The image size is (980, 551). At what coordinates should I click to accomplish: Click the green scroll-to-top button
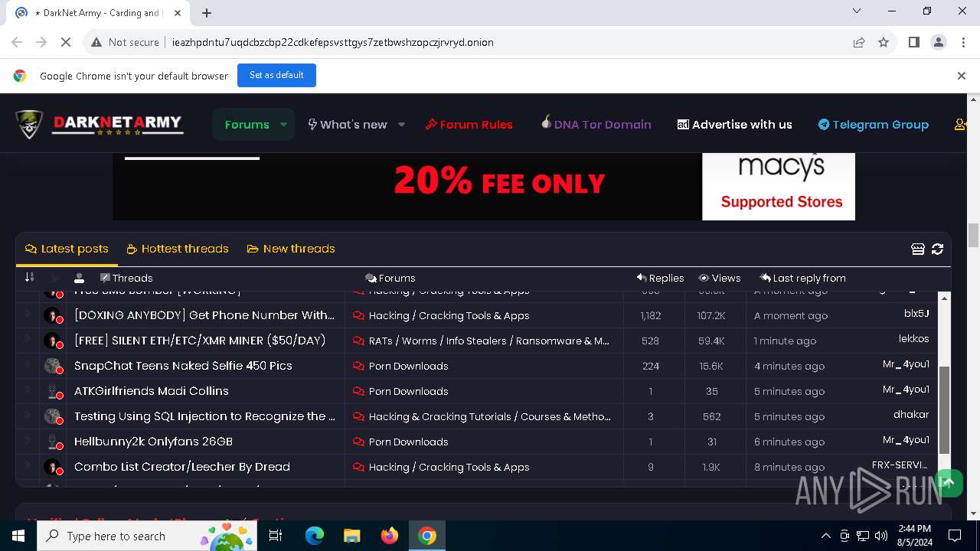tap(948, 482)
